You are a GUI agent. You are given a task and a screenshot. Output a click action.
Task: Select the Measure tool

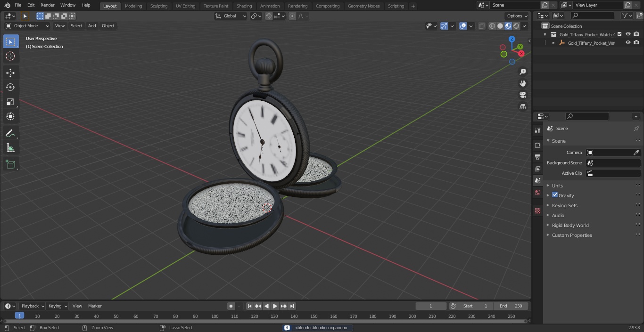(x=10, y=148)
